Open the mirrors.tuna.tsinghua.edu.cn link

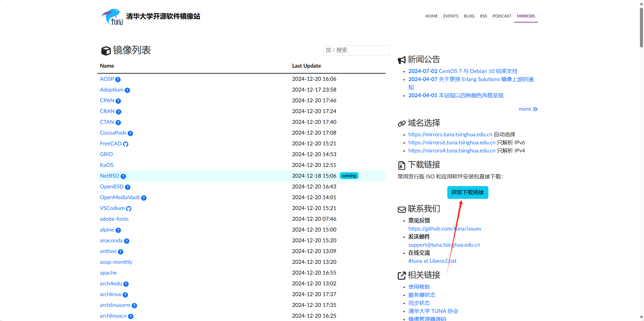450,135
